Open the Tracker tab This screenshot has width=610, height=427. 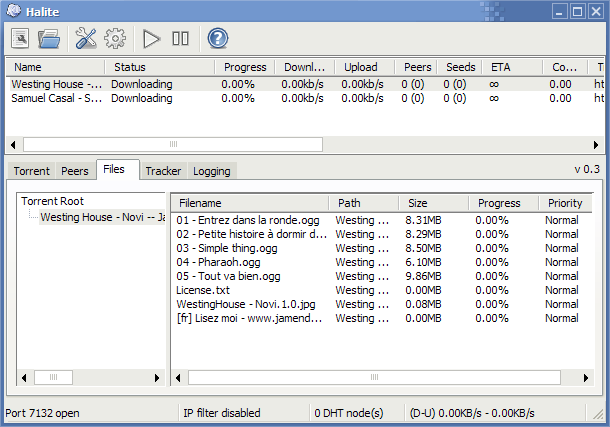[x=163, y=171]
